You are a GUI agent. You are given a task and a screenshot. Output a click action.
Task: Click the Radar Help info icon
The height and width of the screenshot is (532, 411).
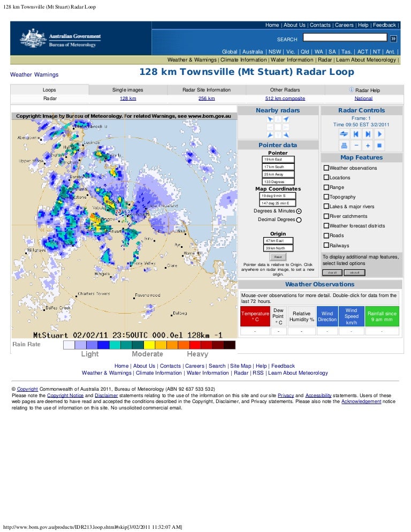[352, 89]
